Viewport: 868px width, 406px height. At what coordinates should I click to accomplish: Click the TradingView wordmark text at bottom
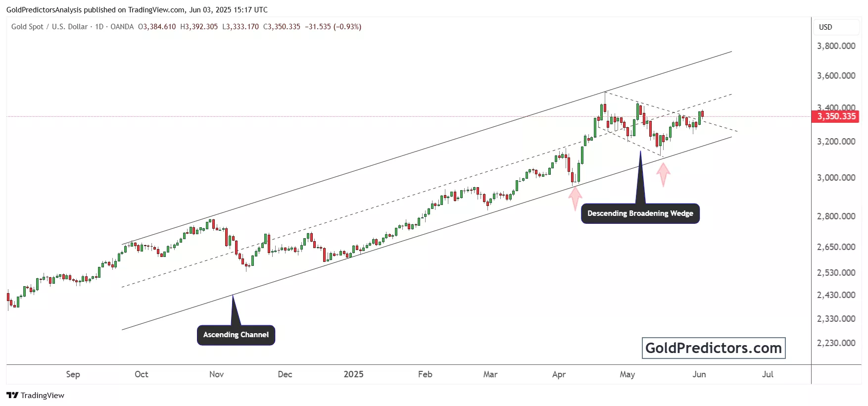(x=43, y=395)
